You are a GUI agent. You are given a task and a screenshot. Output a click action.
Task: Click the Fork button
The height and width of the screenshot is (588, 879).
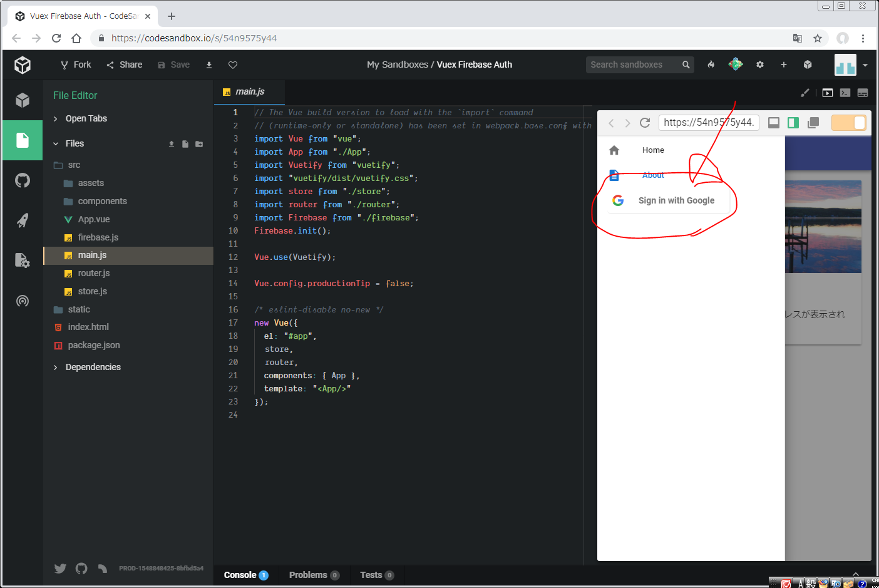[76, 64]
